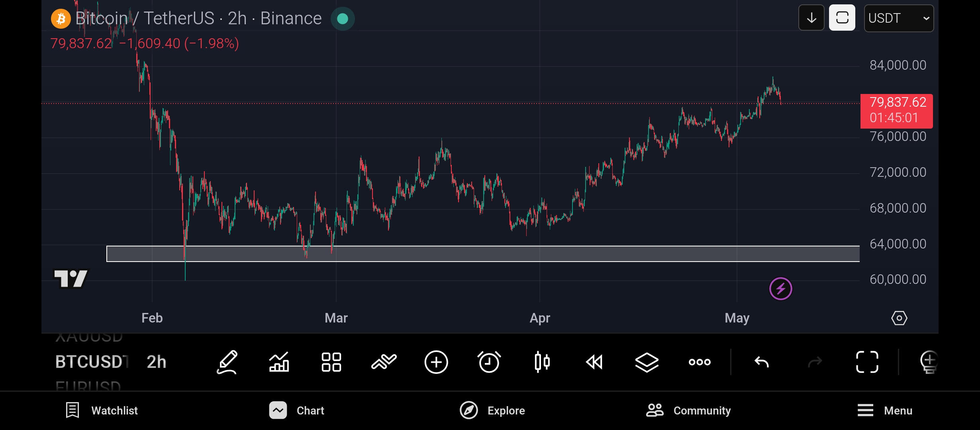980x430 pixels.
Task: Undo the last chart action
Action: pos(762,362)
